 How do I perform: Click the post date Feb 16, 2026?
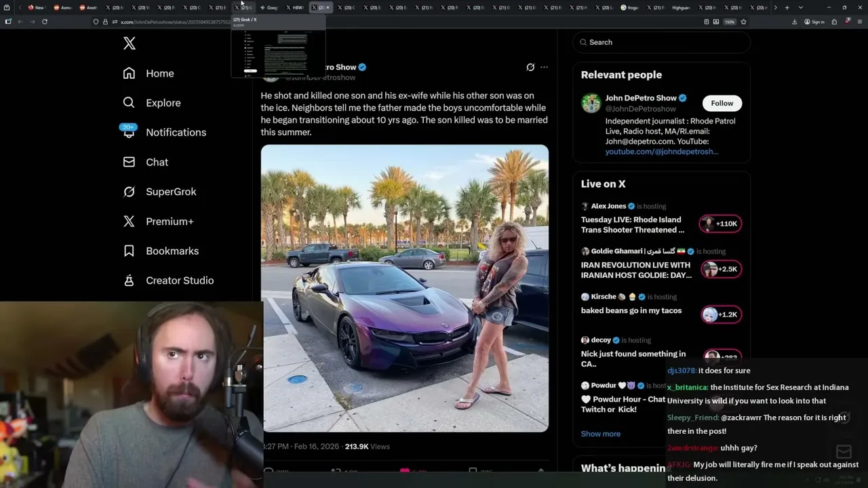pos(317,447)
